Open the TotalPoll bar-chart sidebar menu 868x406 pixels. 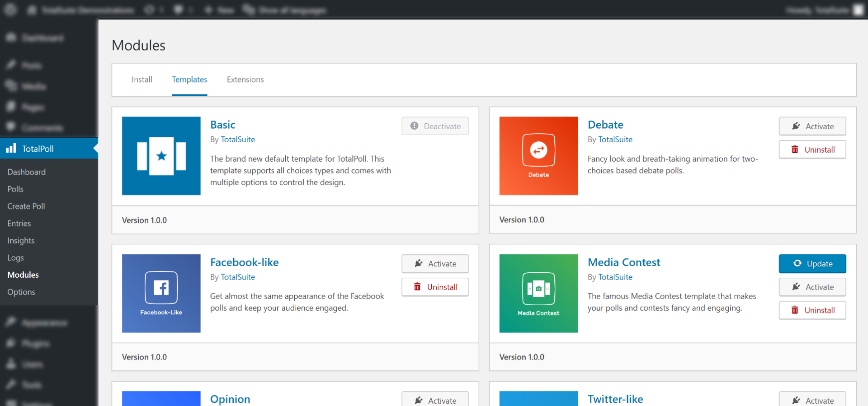49,149
